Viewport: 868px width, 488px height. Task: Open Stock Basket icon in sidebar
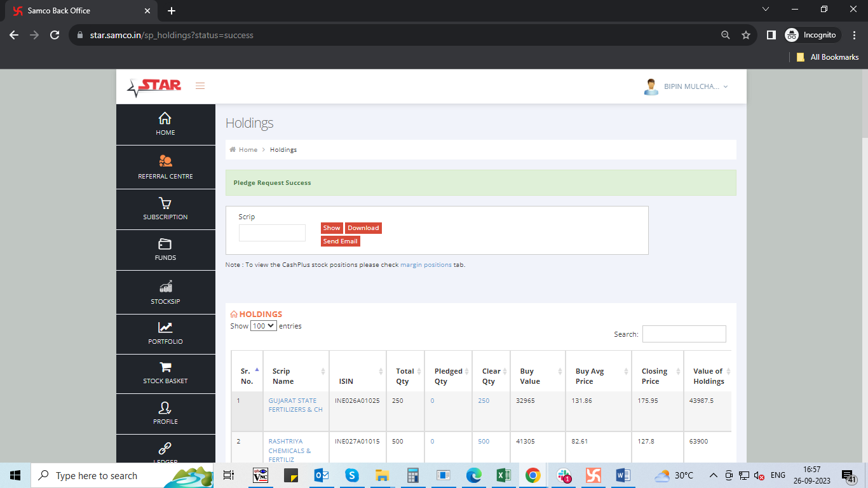click(165, 367)
